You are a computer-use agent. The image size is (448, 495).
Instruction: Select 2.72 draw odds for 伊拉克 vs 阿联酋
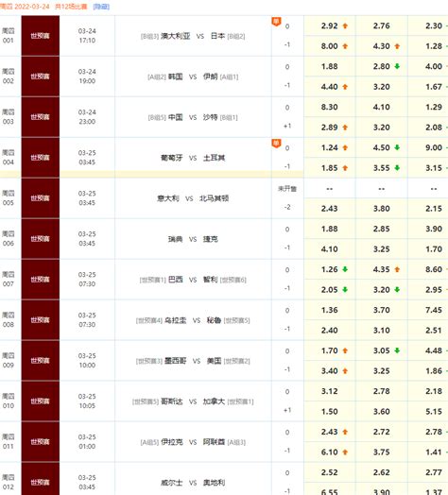click(382, 432)
